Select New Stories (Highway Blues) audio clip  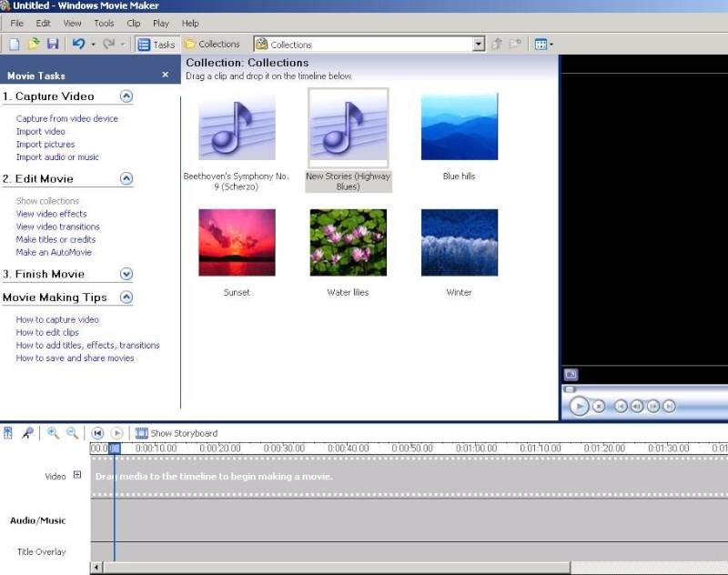pyautogui.click(x=349, y=127)
